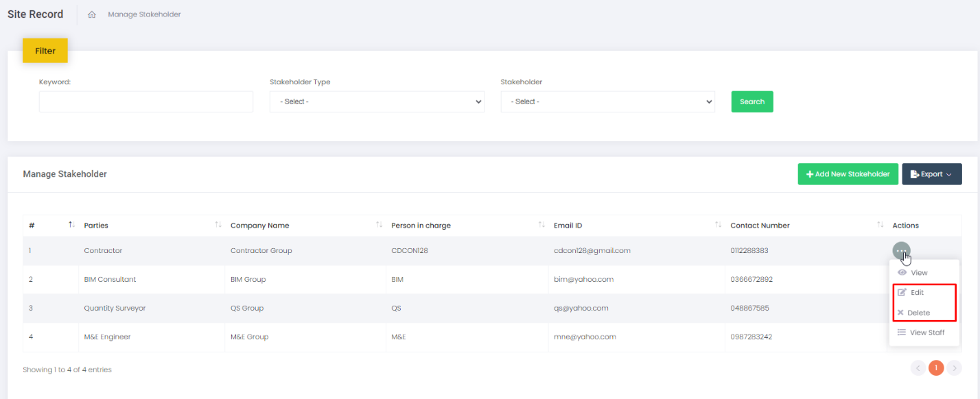
Task: Click the yellow Filter button
Action: pyautogui.click(x=45, y=51)
